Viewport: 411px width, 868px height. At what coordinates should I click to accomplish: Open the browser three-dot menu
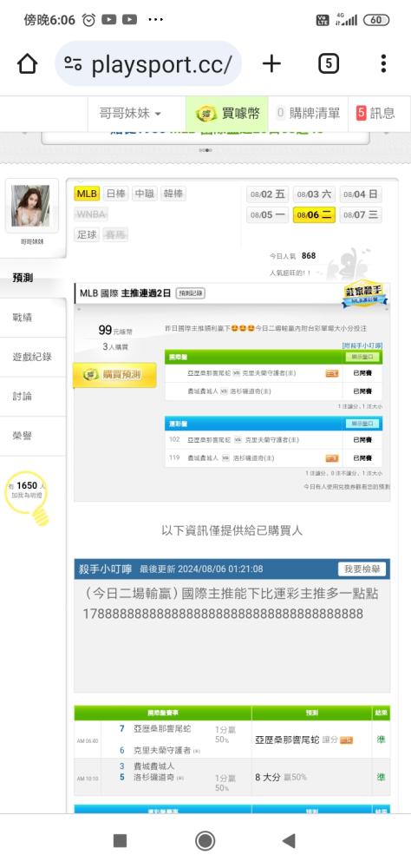[x=382, y=63]
